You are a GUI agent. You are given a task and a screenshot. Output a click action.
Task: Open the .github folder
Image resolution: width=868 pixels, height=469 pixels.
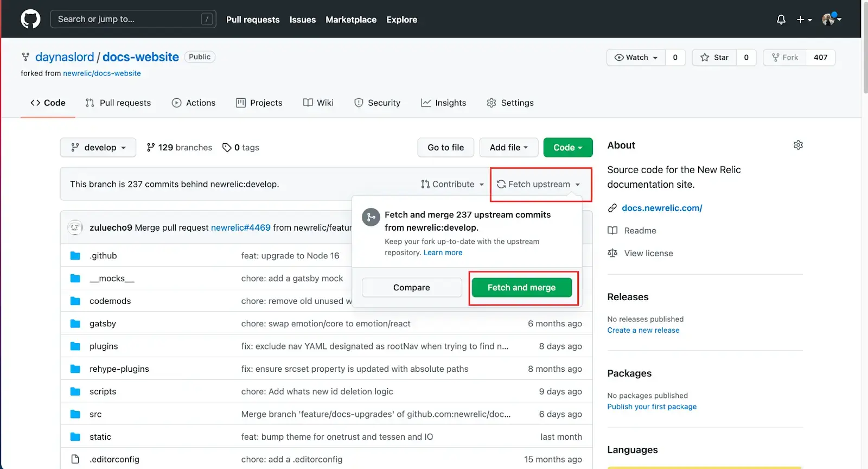tap(103, 256)
